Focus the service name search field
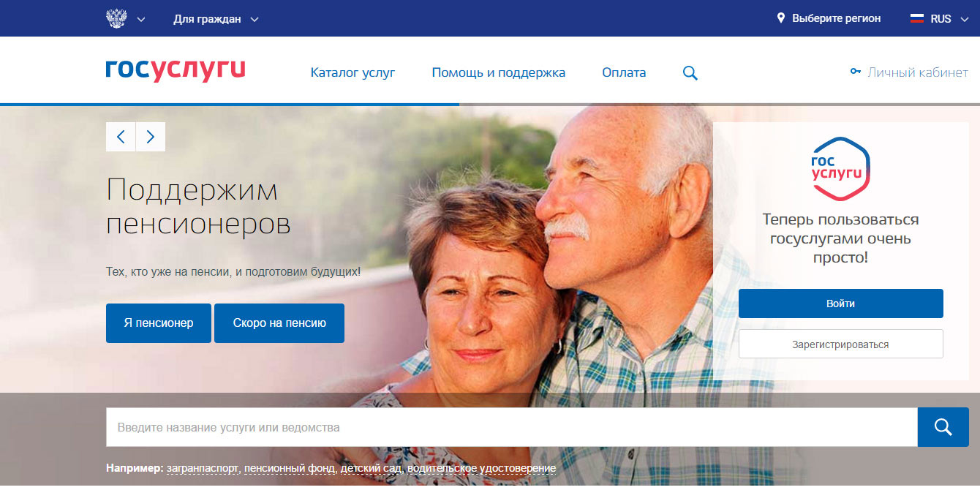The width and height of the screenshot is (980, 490). [x=512, y=427]
